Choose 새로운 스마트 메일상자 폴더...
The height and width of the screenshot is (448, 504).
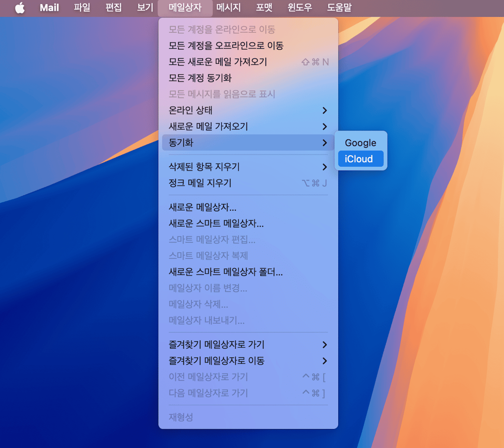[x=248, y=272]
